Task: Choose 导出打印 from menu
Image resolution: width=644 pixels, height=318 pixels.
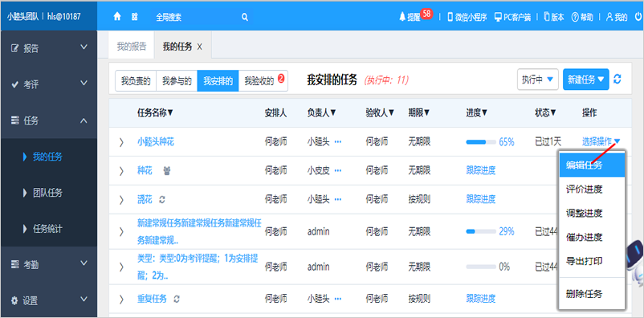Action: [x=592, y=260]
